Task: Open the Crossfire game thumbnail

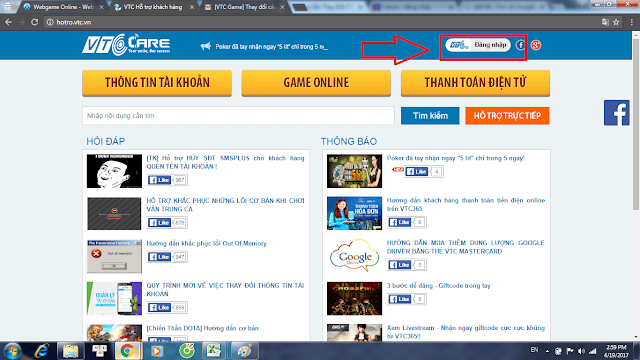Action: click(354, 298)
